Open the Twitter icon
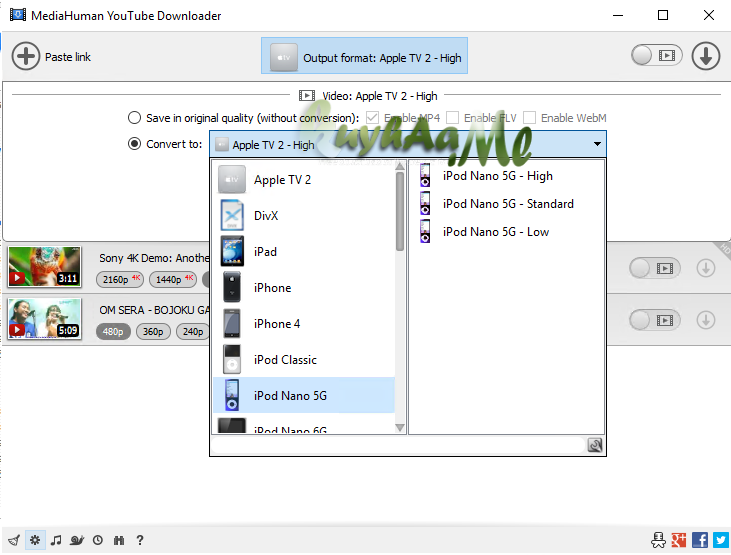 (x=721, y=540)
